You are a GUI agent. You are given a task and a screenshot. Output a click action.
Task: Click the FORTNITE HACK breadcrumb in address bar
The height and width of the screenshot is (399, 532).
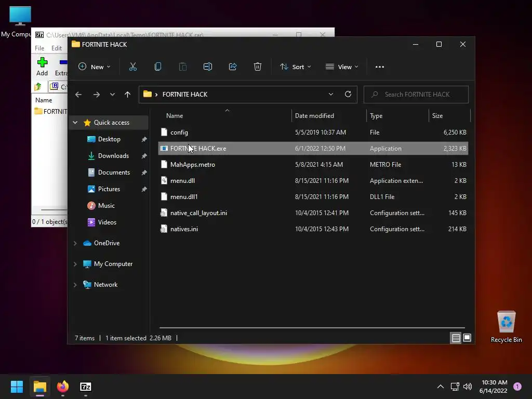coord(184,95)
